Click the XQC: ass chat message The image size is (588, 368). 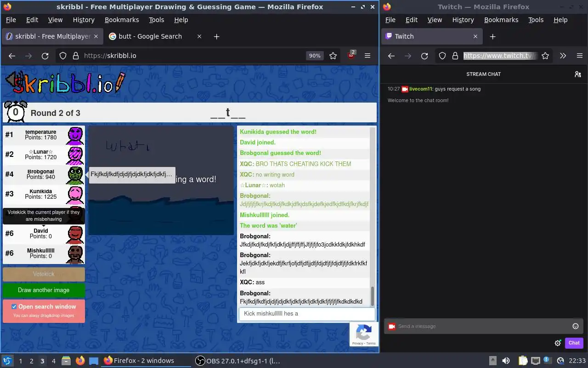coord(252,282)
